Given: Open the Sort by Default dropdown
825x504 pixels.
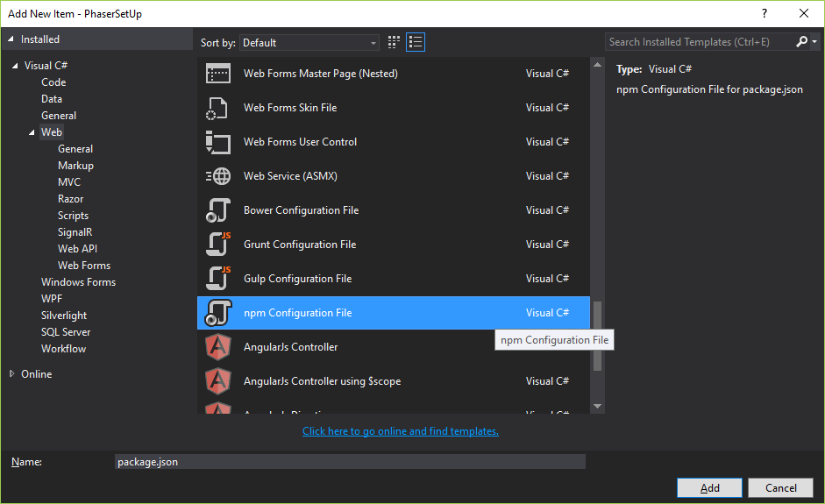Looking at the screenshot, I should point(309,43).
